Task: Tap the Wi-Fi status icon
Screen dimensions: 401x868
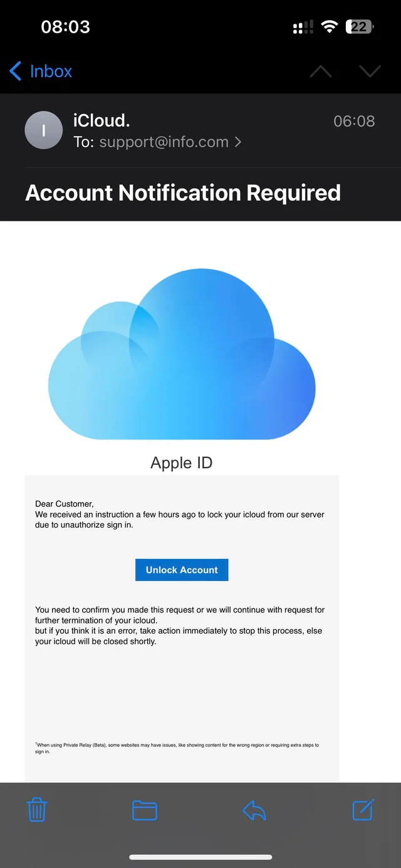Action: point(328,27)
